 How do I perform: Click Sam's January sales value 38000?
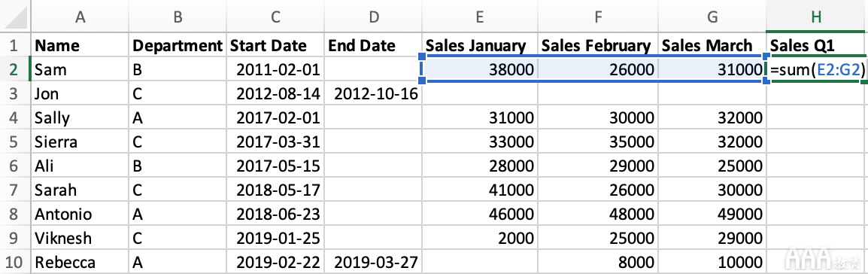click(x=479, y=69)
